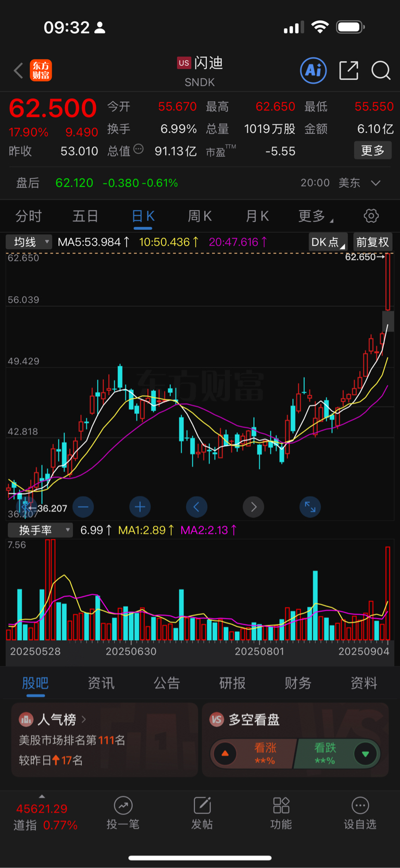Tap the bullish up-arrow circle
This screenshot has width=400, height=868.
pyautogui.click(x=225, y=754)
